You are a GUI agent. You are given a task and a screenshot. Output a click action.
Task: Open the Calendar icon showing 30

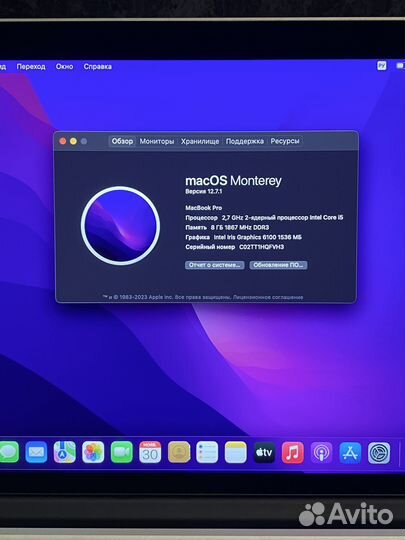point(150,452)
